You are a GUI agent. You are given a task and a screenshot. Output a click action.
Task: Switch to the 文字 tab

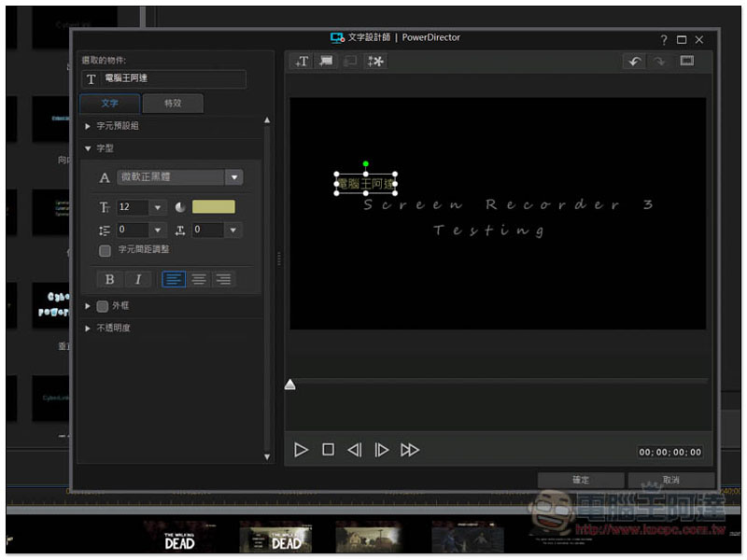pyautogui.click(x=110, y=104)
